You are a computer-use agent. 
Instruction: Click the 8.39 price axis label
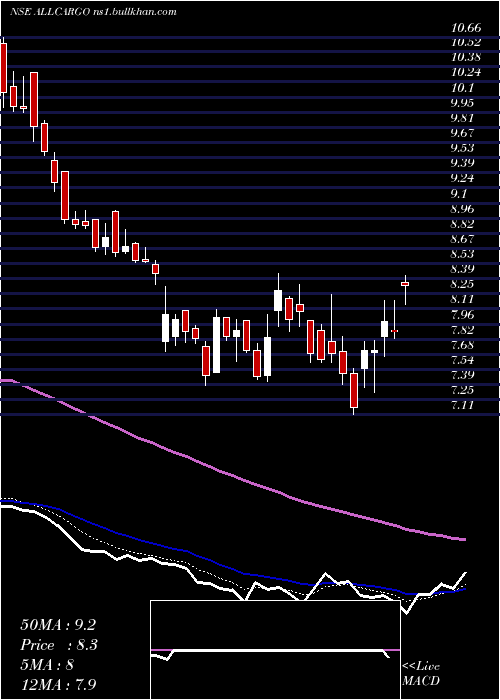[x=462, y=269]
